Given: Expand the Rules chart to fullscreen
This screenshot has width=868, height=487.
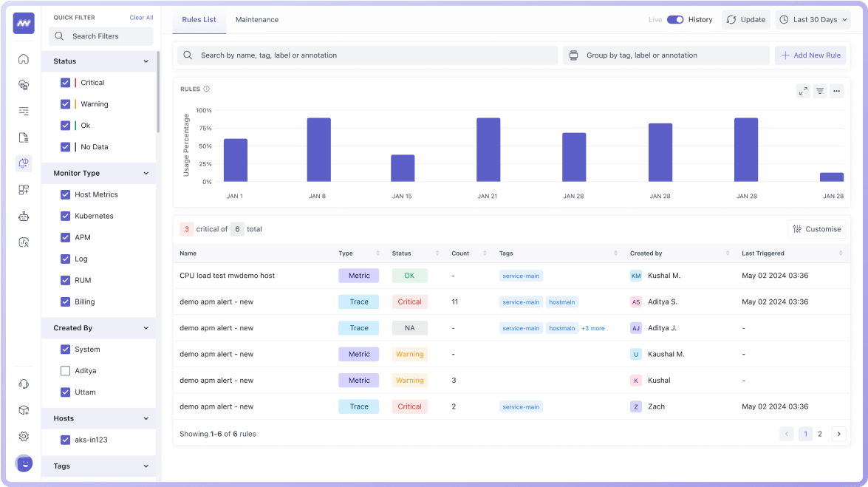Looking at the screenshot, I should [803, 91].
